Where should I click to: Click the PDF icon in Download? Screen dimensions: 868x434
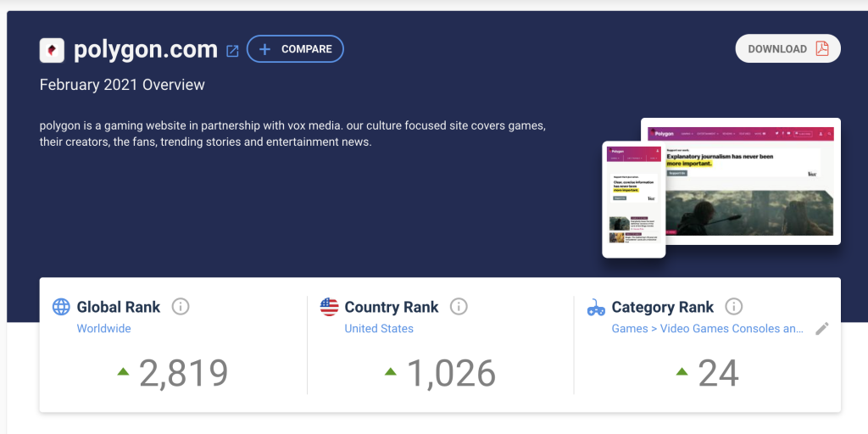point(822,48)
